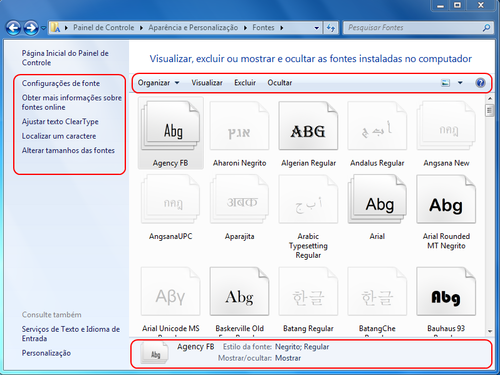Click Ocultar in the toolbar
The width and height of the screenshot is (500, 375).
pos(280,83)
